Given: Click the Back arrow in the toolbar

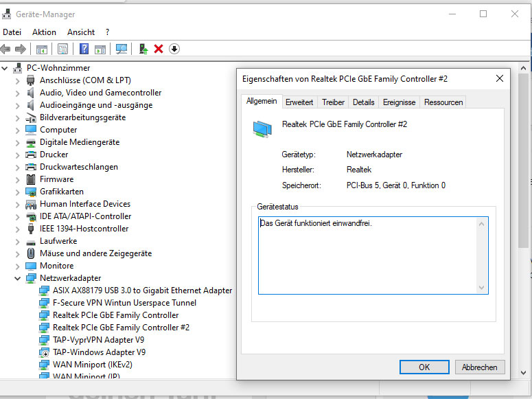Looking at the screenshot, I should pyautogui.click(x=5, y=49).
